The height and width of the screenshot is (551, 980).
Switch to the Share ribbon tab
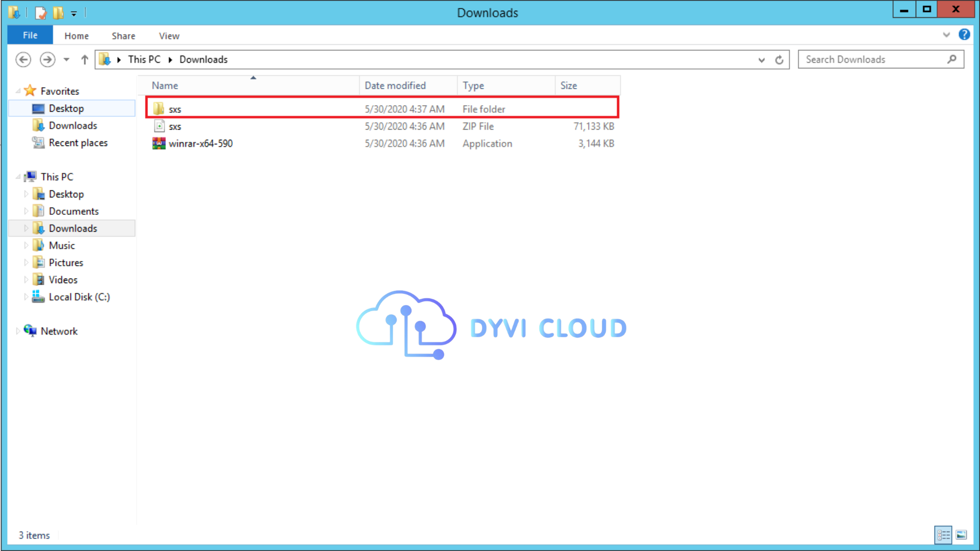[124, 36]
